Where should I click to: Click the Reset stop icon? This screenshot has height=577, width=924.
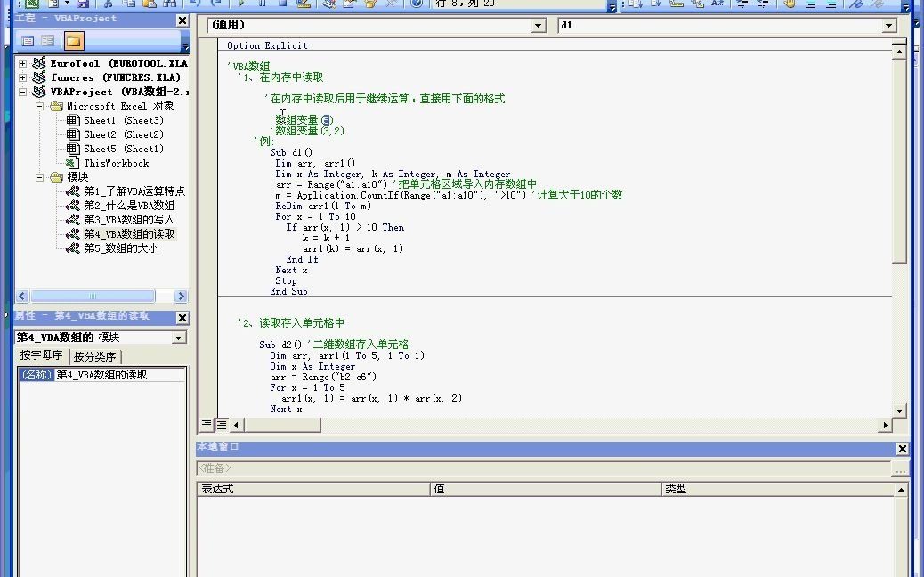point(283,5)
